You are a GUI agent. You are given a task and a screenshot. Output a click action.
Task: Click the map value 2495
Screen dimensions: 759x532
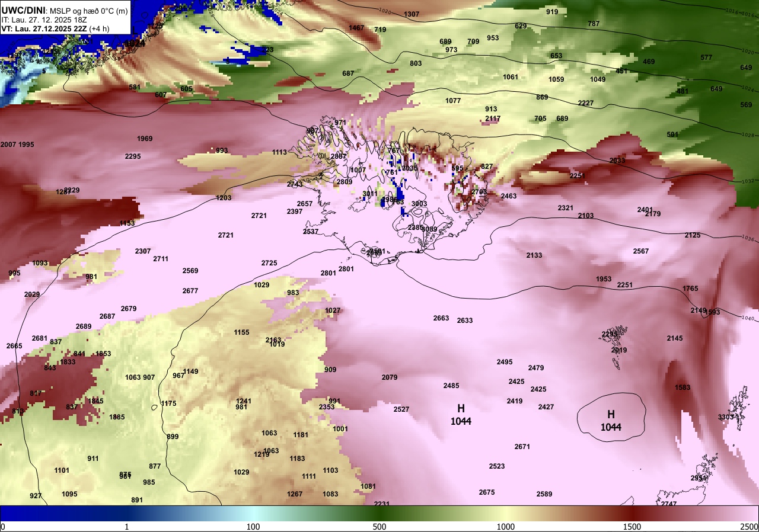(x=505, y=362)
